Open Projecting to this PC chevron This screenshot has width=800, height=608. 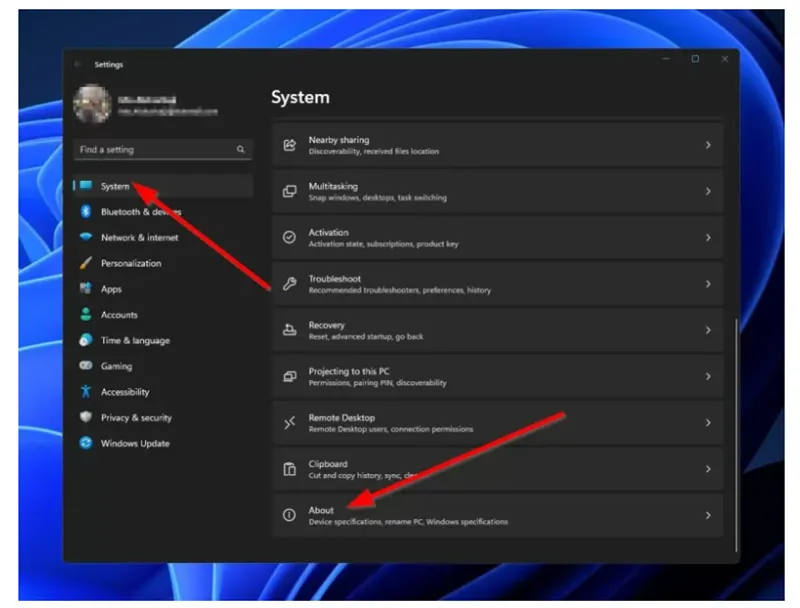[708, 376]
